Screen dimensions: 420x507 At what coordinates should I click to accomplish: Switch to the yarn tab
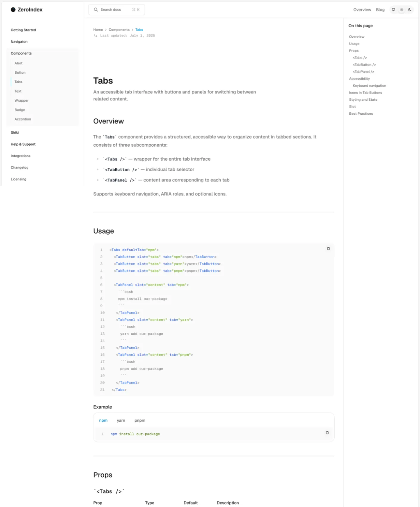click(x=121, y=420)
